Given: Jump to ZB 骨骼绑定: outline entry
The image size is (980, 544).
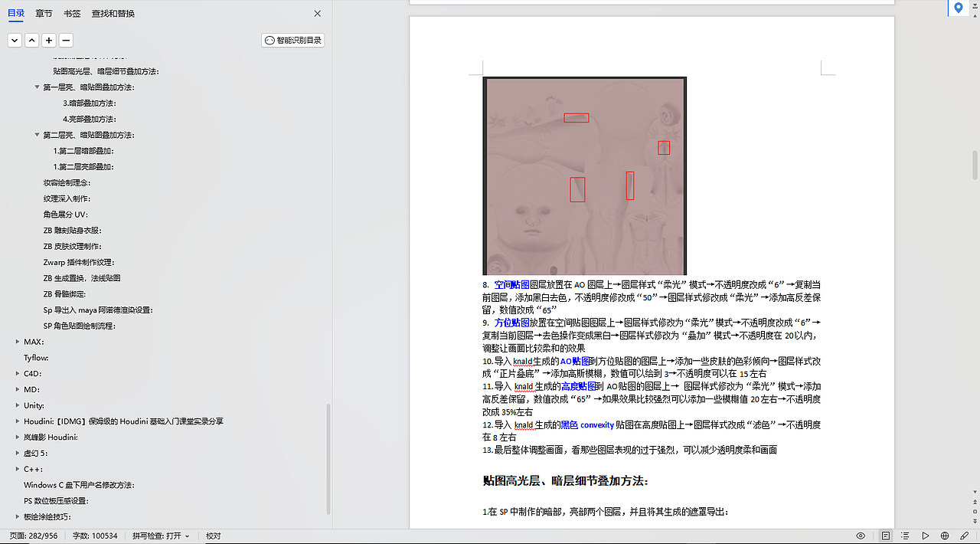Looking at the screenshot, I should pos(64,294).
